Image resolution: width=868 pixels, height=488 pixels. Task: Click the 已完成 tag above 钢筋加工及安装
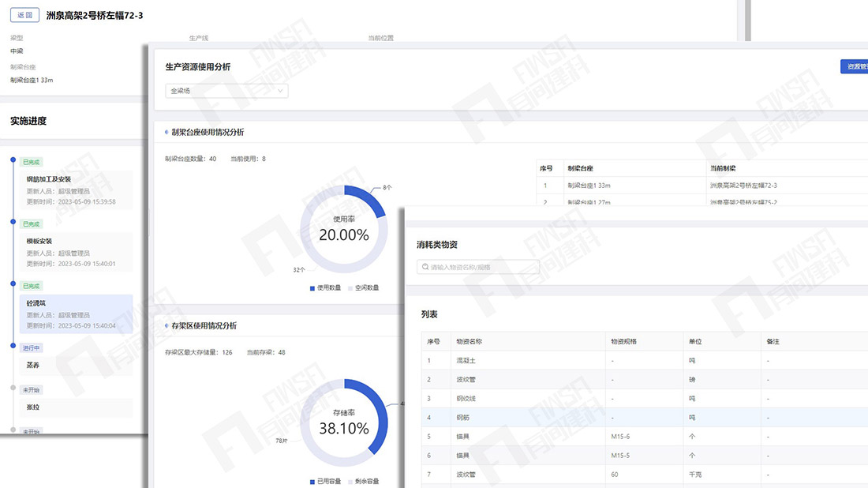point(31,163)
